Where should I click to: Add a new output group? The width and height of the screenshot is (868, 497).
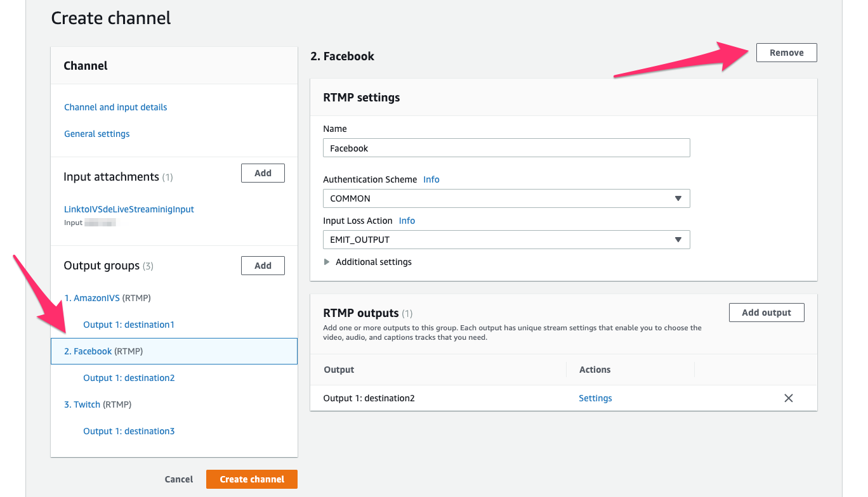[263, 265]
